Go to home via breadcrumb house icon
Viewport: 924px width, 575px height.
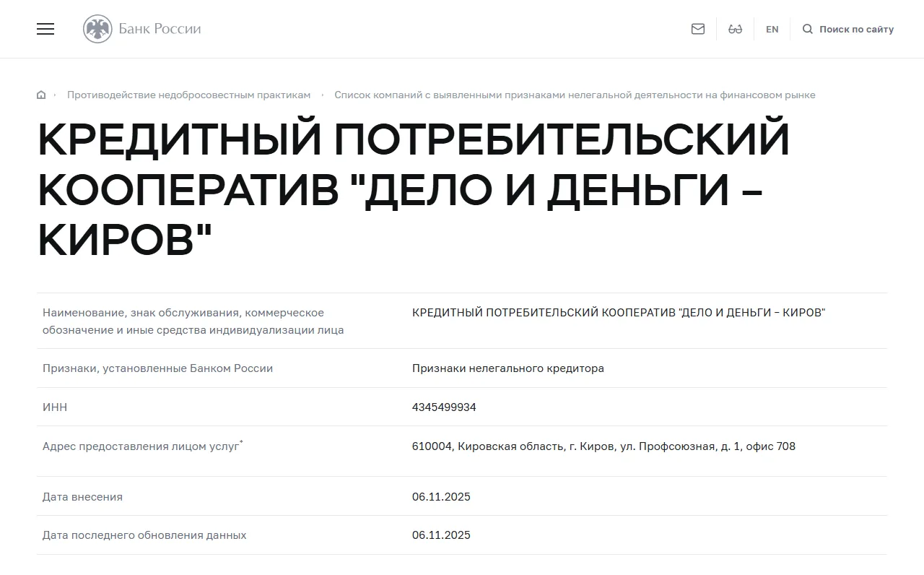coord(41,95)
